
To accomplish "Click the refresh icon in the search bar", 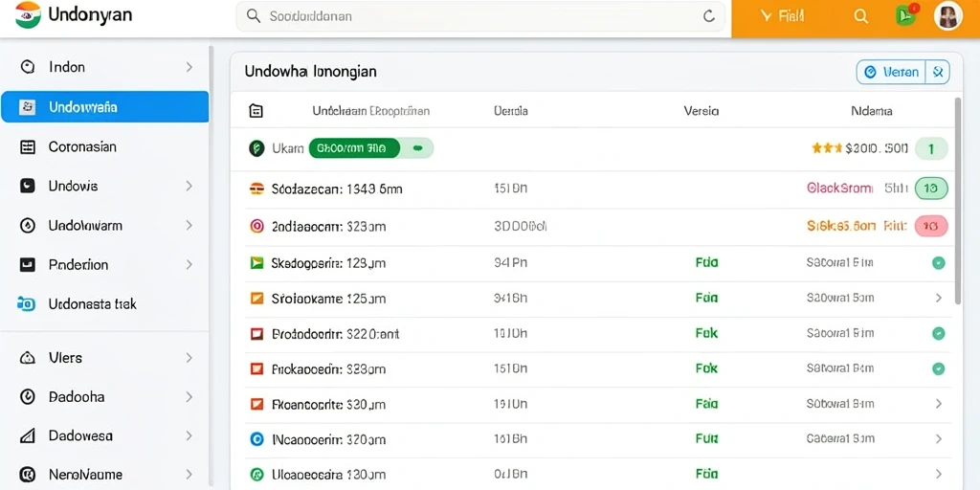I will pyautogui.click(x=709, y=16).
